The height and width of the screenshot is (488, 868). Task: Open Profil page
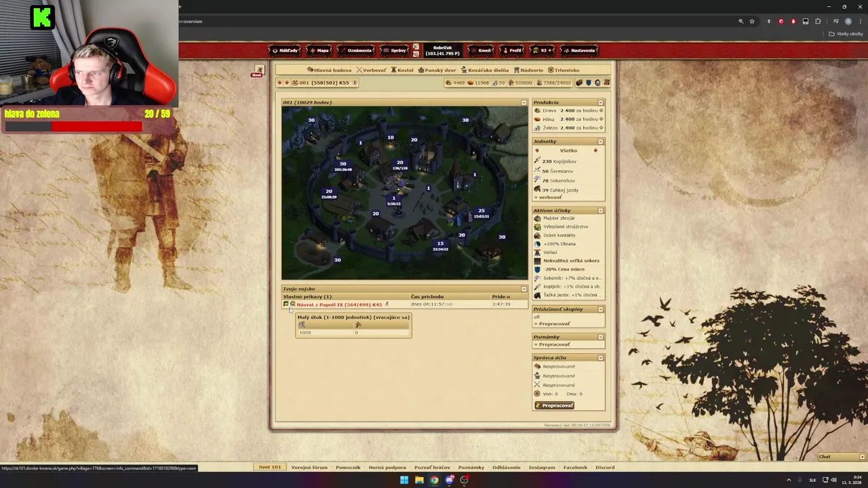513,50
